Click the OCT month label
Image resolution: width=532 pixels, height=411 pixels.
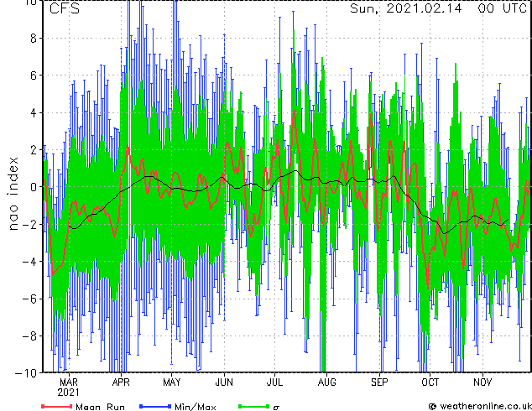tap(430, 382)
